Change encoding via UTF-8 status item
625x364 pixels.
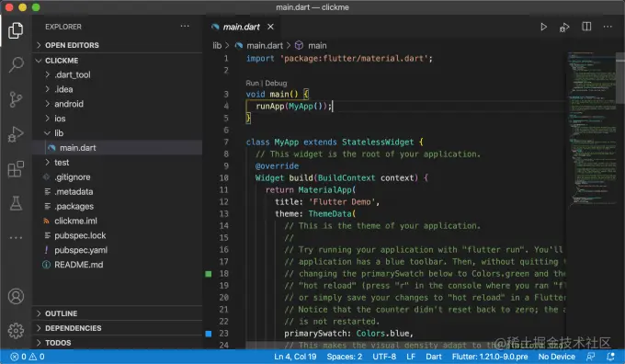pyautogui.click(x=384, y=357)
